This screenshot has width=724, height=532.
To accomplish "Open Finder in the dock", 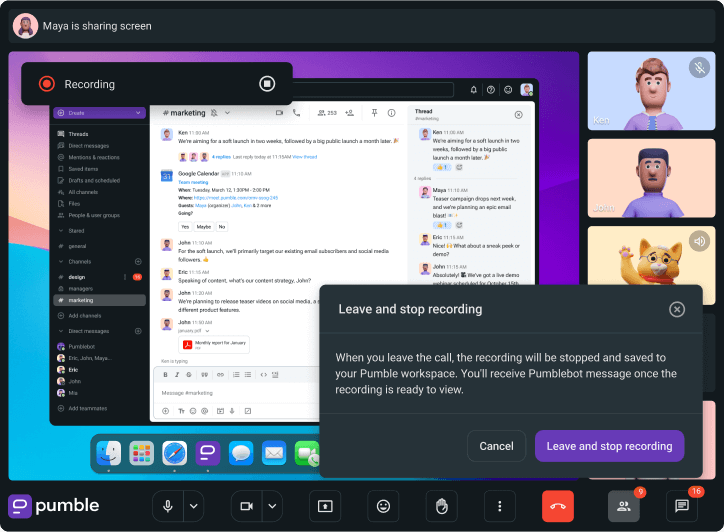I will (x=109, y=453).
